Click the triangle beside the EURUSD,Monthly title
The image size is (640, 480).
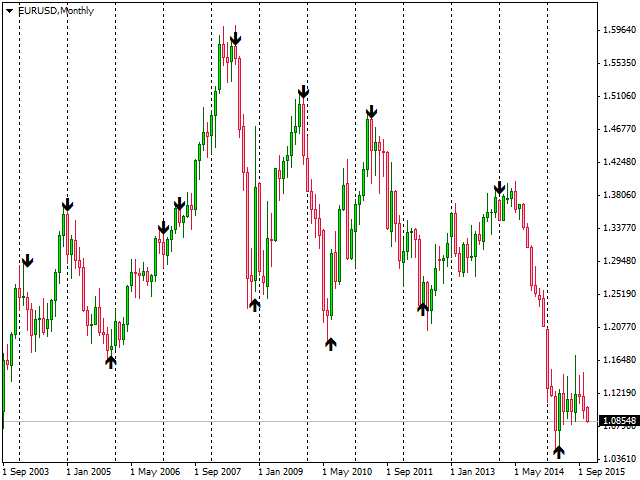click(9, 10)
